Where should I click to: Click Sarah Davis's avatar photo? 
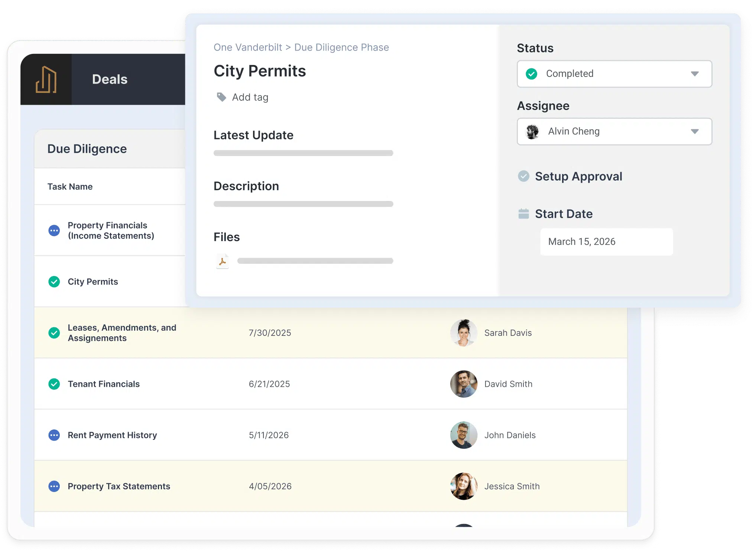(464, 333)
